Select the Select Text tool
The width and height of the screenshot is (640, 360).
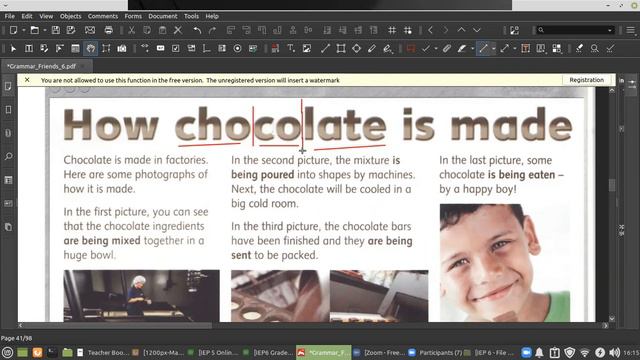click(29, 49)
